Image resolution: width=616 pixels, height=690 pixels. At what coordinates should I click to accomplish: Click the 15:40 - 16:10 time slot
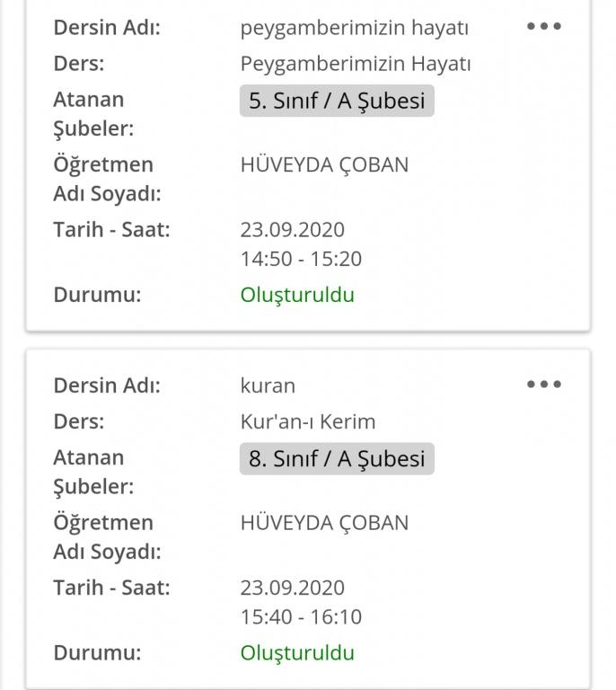(x=301, y=617)
